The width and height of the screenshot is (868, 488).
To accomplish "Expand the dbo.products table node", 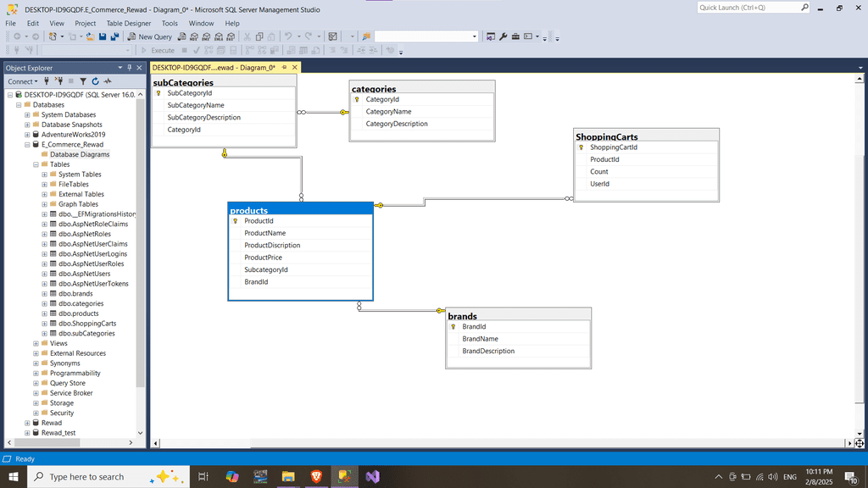I will coord(44,313).
